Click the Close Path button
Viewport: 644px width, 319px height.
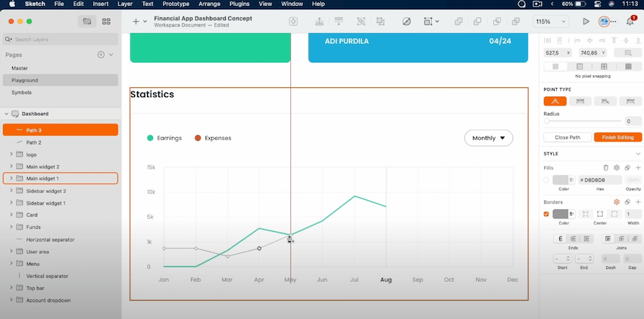coord(567,138)
